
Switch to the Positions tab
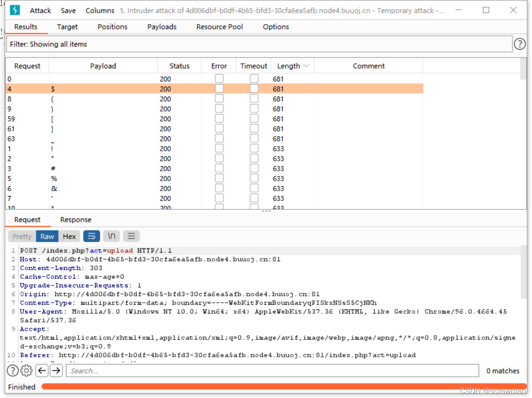click(112, 27)
